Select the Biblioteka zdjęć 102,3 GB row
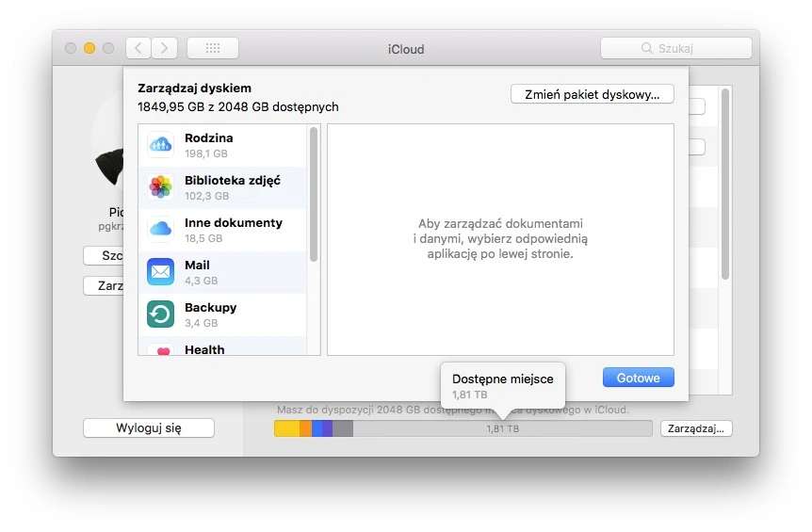This screenshot has height=532, width=812. (x=222, y=188)
